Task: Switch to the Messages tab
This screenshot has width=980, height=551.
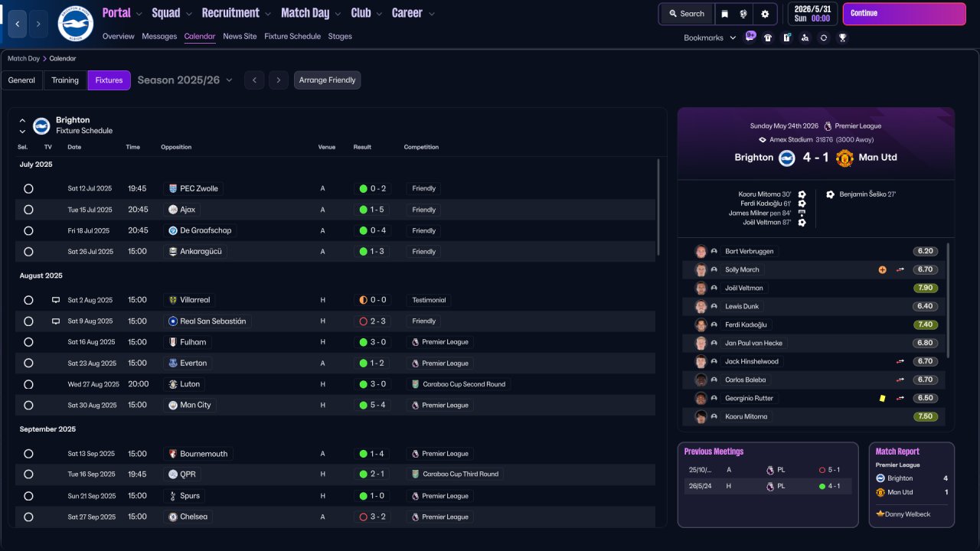Action: point(159,36)
